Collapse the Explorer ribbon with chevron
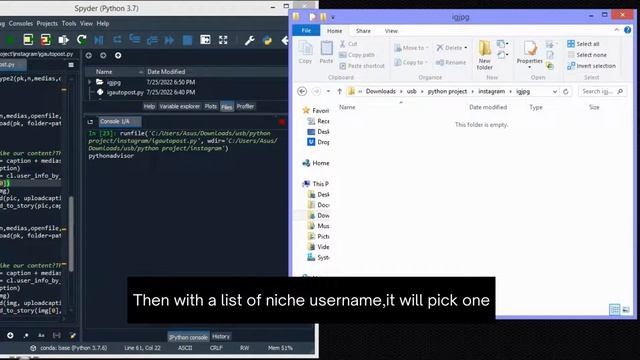Screen dimensions: 640x360 [x=616, y=30]
